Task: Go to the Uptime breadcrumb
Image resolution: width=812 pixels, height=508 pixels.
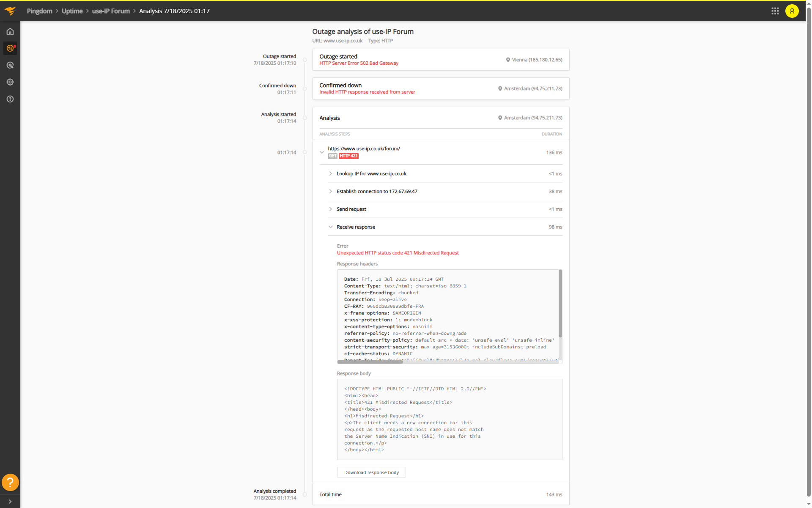Action: (x=72, y=11)
